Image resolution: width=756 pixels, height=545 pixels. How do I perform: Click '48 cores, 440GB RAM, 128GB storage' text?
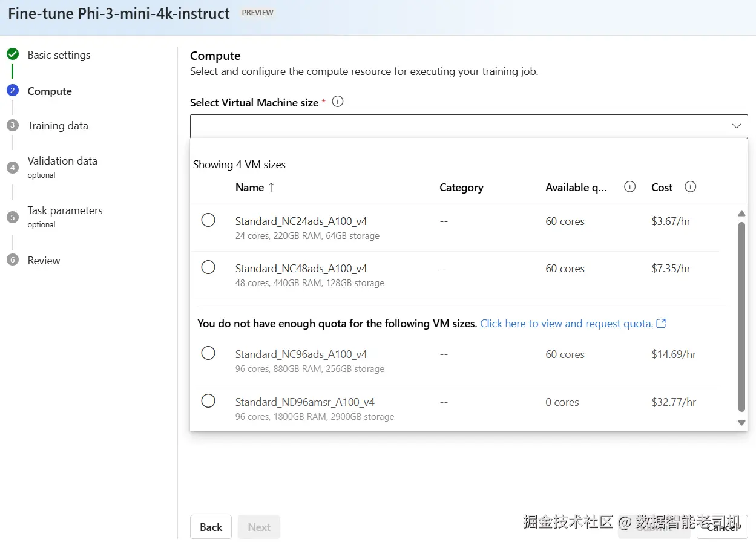click(x=310, y=283)
